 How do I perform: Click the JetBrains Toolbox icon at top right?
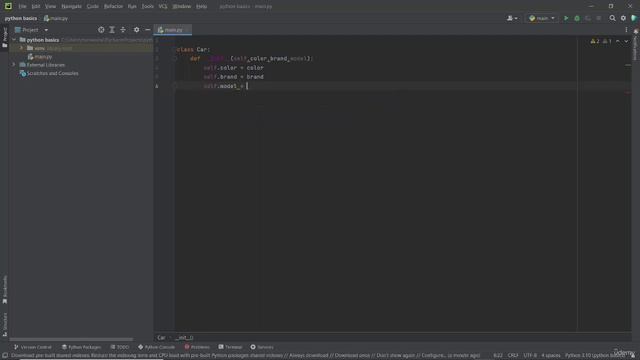[634, 18]
